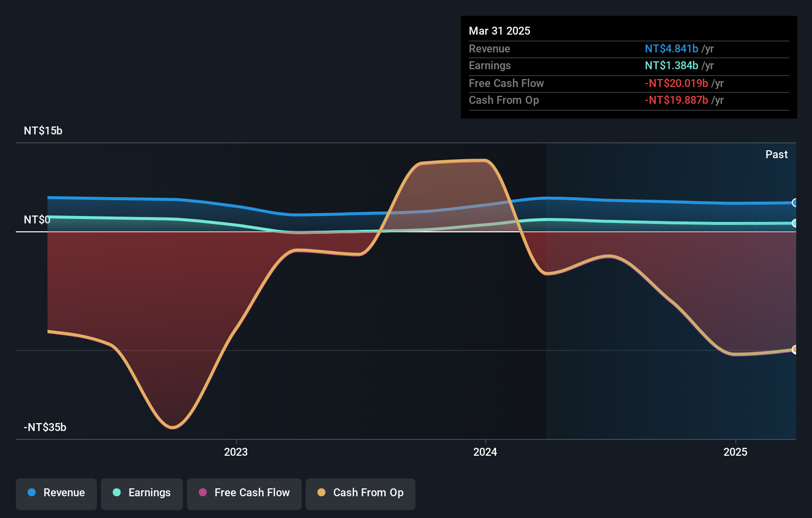Click the Free Cash Flow row label in tooltip
The image size is (812, 518).
[506, 83]
